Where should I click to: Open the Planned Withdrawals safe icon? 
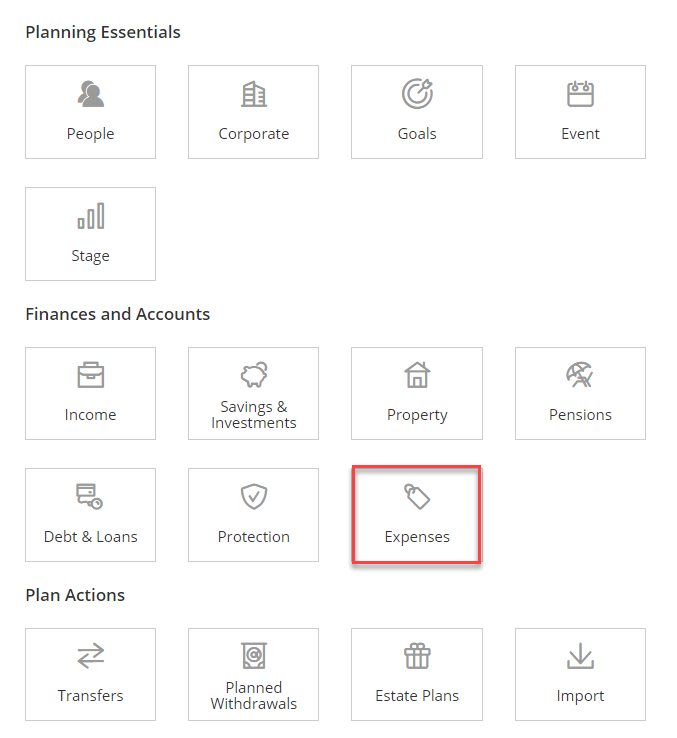pyautogui.click(x=254, y=656)
